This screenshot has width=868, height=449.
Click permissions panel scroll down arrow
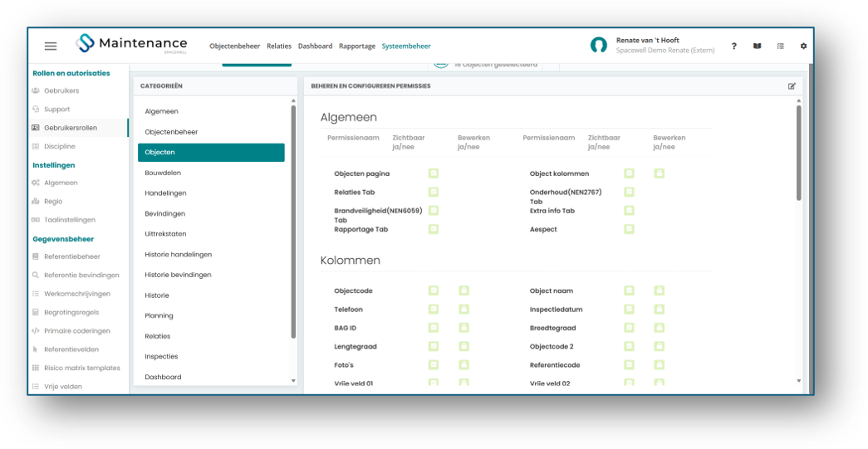pos(799,380)
